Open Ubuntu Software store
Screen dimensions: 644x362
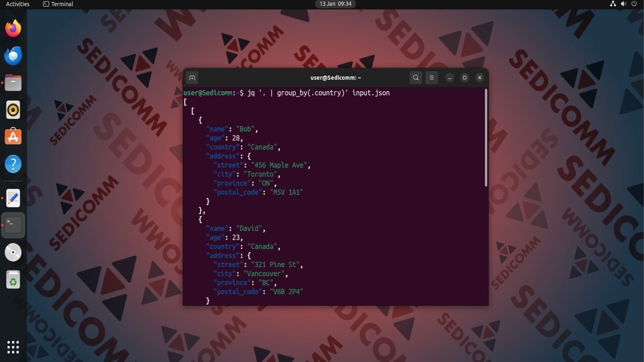click(13, 137)
